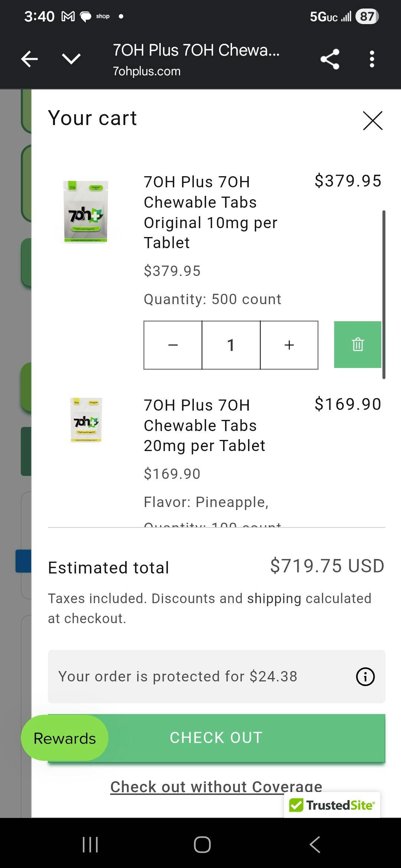Viewport: 401px width, 868px height.
Task: Open the Original 10mg product thumbnail
Action: (x=86, y=212)
